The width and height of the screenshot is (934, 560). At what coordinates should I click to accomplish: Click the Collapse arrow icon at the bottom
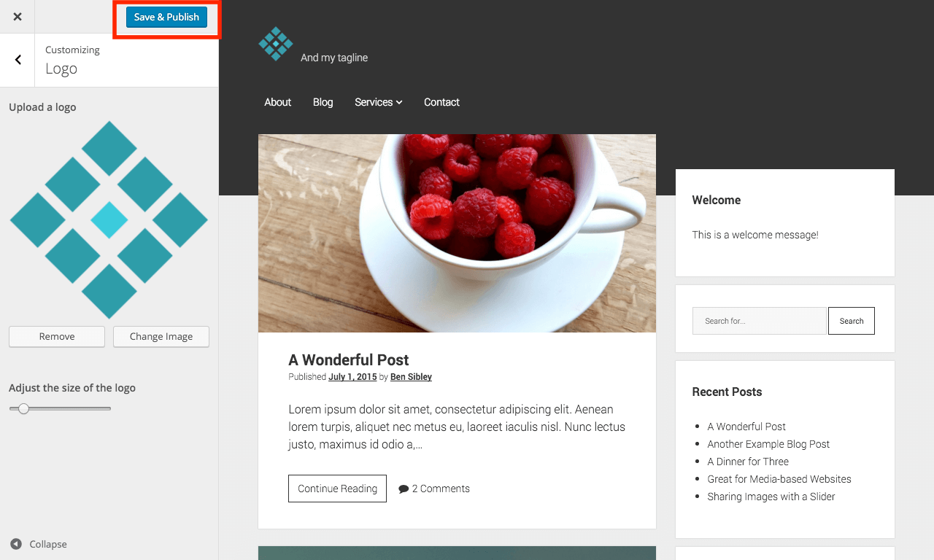click(16, 544)
